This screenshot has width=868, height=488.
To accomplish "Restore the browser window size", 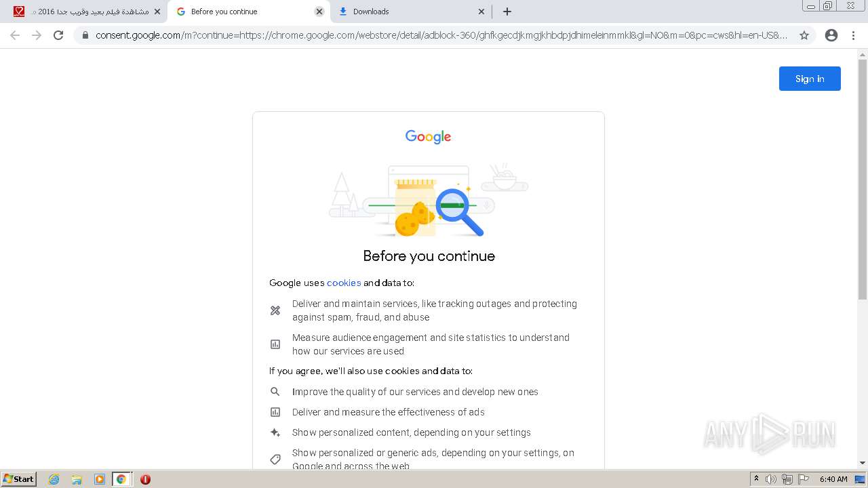I will pyautogui.click(x=828, y=6).
